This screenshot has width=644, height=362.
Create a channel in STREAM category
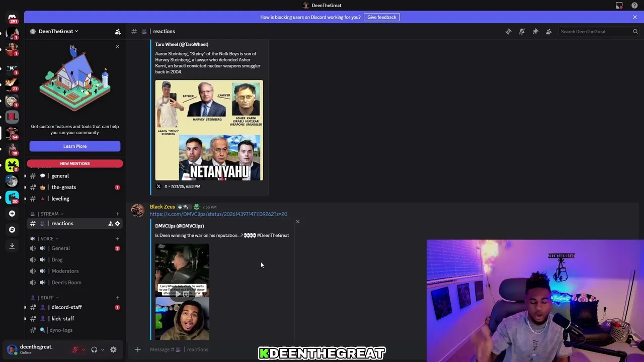[x=117, y=214]
